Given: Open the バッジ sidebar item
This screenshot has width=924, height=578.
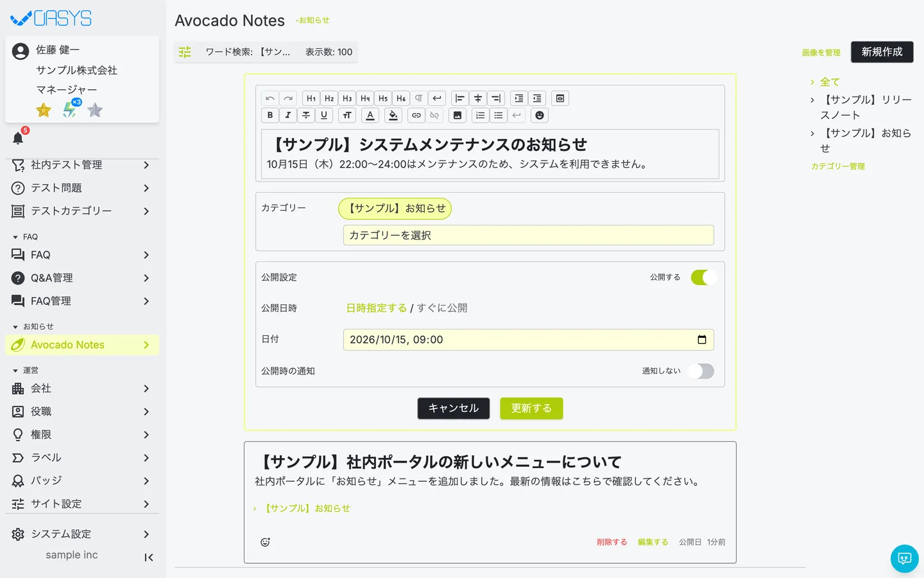Looking at the screenshot, I should click(x=82, y=481).
